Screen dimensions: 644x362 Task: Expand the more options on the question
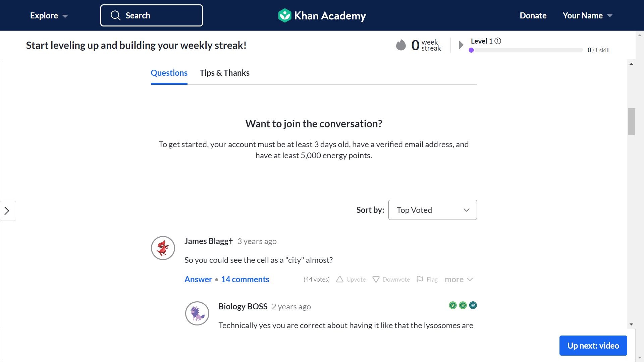click(x=459, y=279)
